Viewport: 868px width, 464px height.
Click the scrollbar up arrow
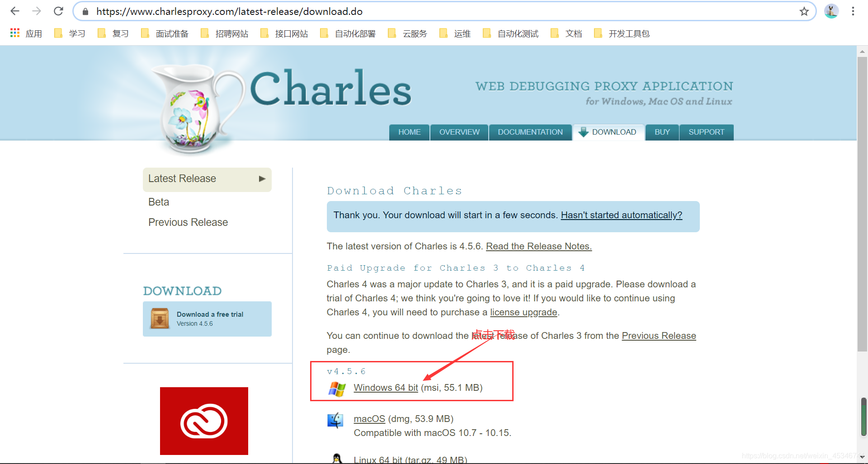[862, 51]
